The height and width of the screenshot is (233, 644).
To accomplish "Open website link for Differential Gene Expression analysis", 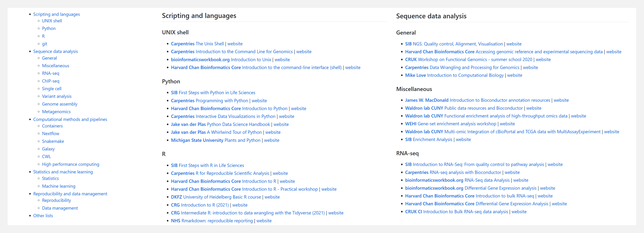I will pos(547,188).
